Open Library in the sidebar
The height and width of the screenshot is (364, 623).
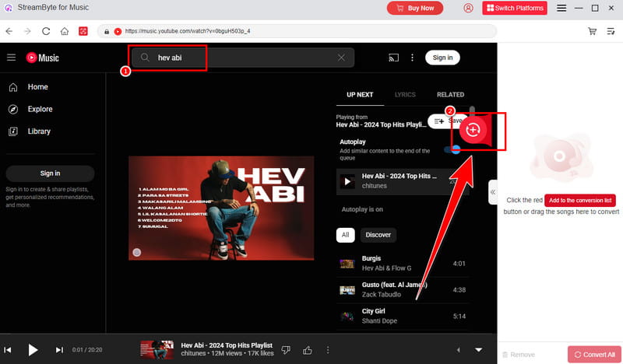(x=39, y=131)
